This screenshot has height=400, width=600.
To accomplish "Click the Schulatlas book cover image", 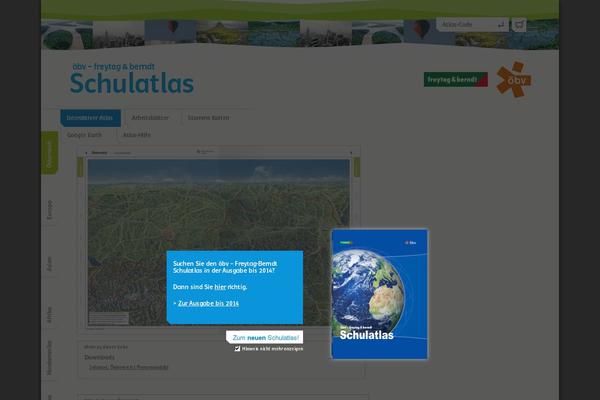I will 380,294.
